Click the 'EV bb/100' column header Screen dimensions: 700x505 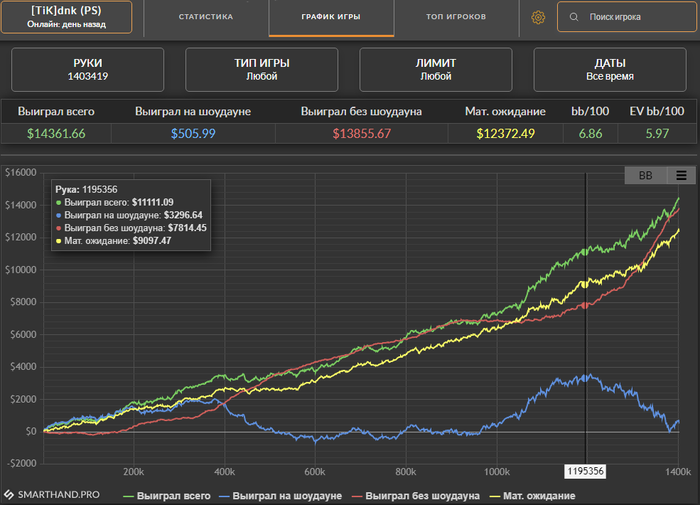pos(657,111)
